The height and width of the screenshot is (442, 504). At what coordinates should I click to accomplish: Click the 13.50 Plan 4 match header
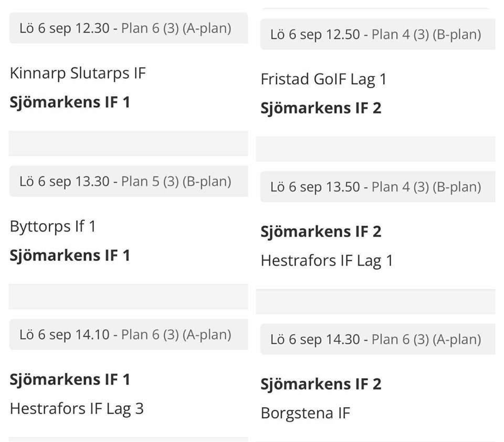click(x=376, y=187)
